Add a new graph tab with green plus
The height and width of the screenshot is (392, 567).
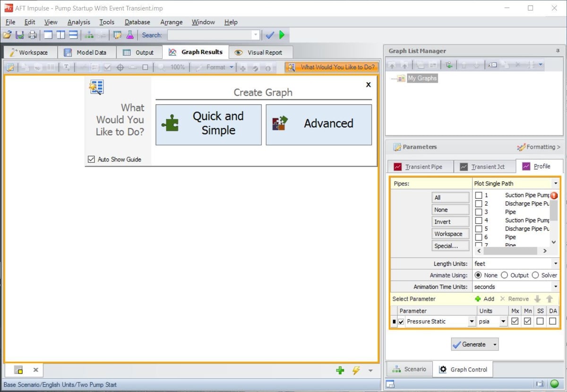340,370
